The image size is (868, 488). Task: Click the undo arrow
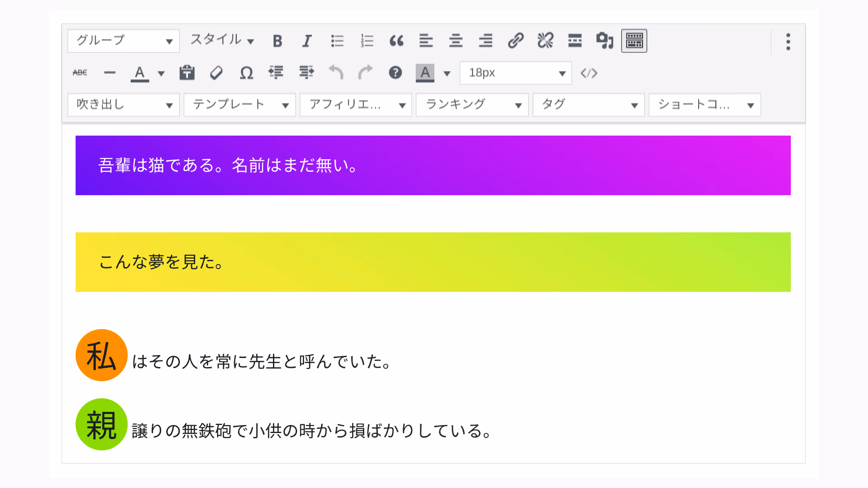tap(336, 73)
